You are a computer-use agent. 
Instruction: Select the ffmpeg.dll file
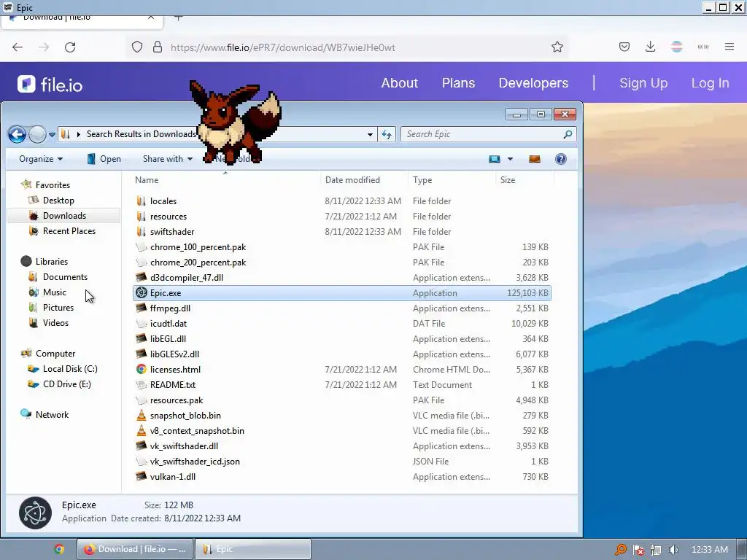coord(170,308)
